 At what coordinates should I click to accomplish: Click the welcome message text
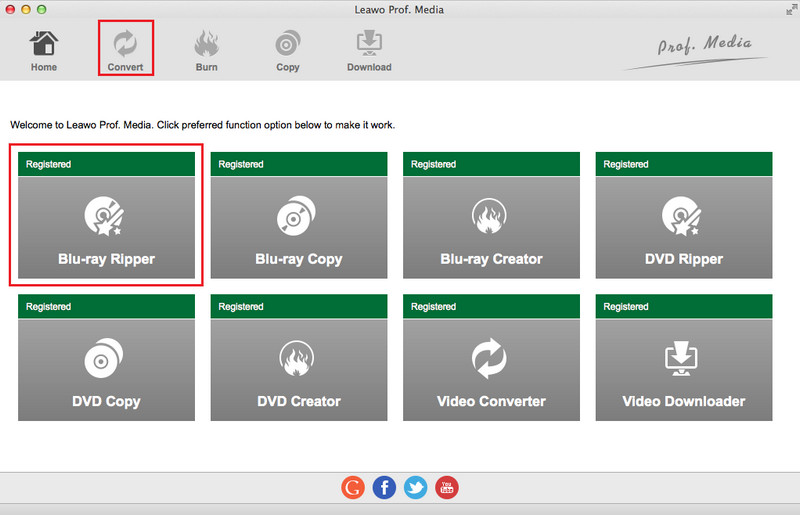click(x=203, y=125)
